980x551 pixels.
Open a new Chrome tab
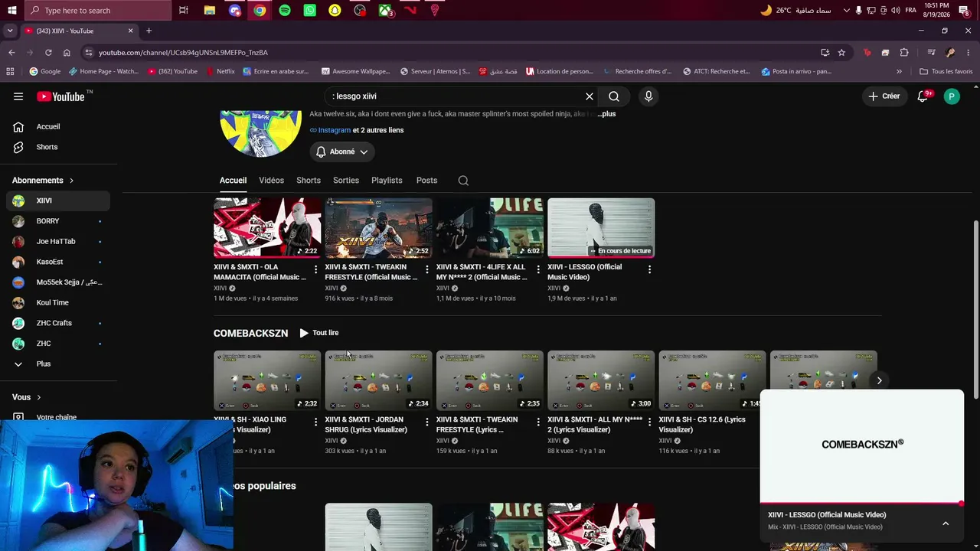click(149, 31)
